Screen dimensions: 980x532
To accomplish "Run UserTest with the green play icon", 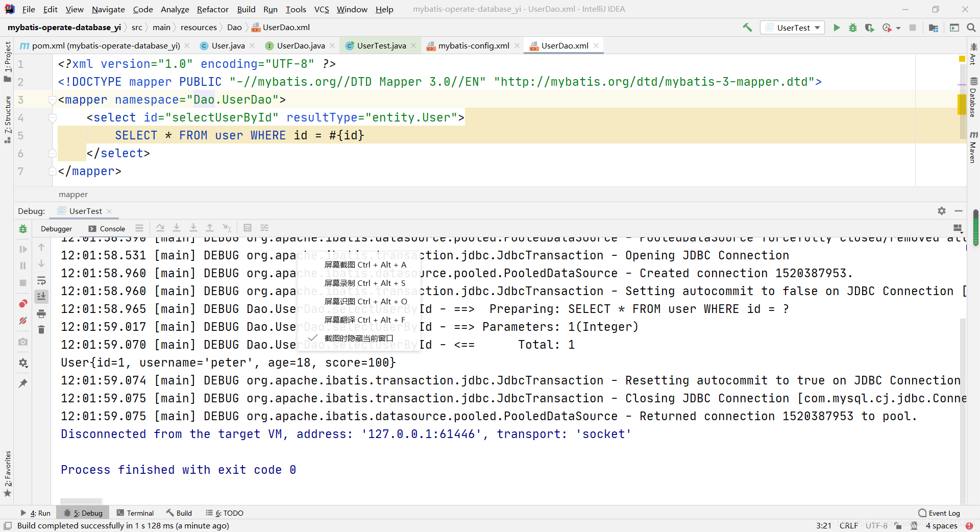I will click(x=837, y=28).
